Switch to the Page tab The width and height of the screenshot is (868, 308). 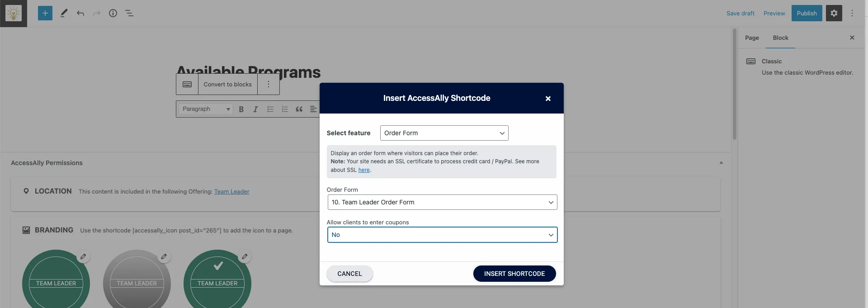click(x=752, y=38)
